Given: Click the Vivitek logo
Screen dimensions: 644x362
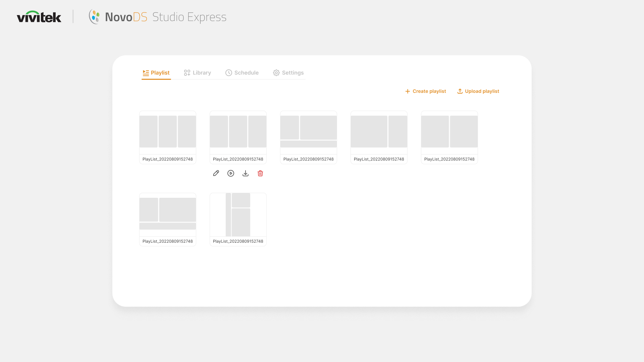Looking at the screenshot, I should (39, 17).
